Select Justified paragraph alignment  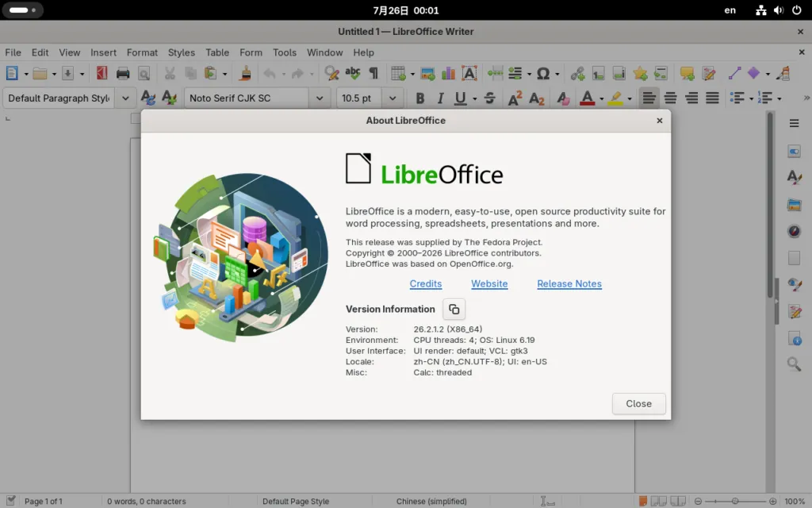pos(713,98)
